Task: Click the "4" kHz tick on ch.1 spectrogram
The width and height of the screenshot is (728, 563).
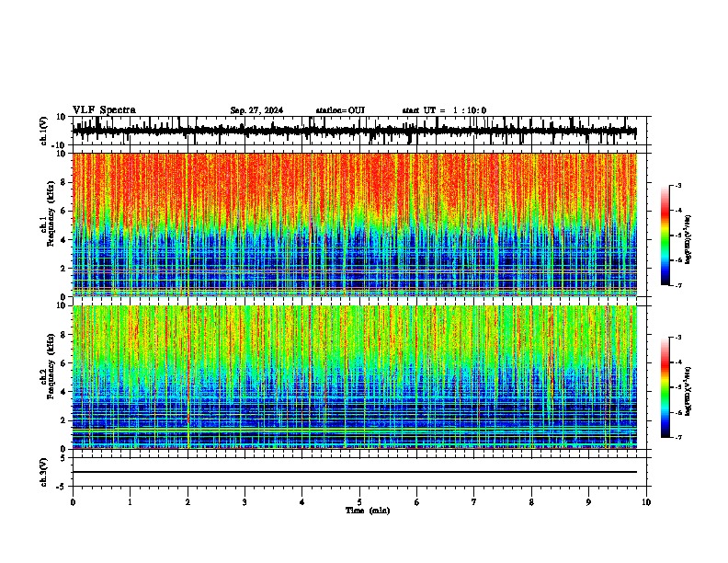Action: 63,240
